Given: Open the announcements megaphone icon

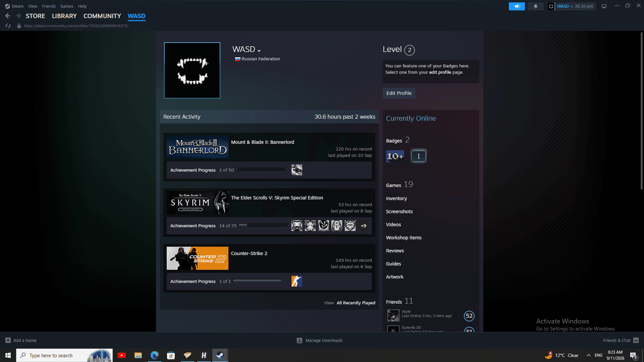Looking at the screenshot, I should 517,6.
